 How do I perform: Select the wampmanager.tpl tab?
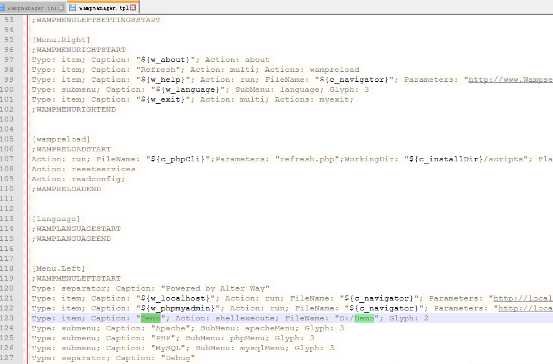click(x=103, y=7)
